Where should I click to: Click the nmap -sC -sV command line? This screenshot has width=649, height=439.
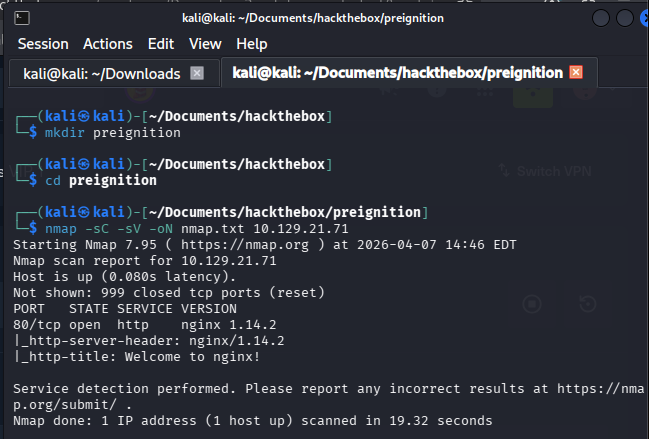(x=197, y=228)
